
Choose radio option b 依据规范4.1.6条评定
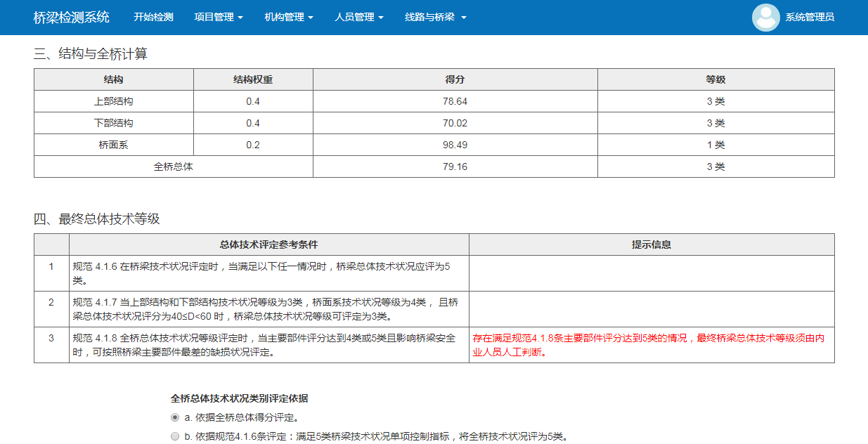tap(175, 436)
